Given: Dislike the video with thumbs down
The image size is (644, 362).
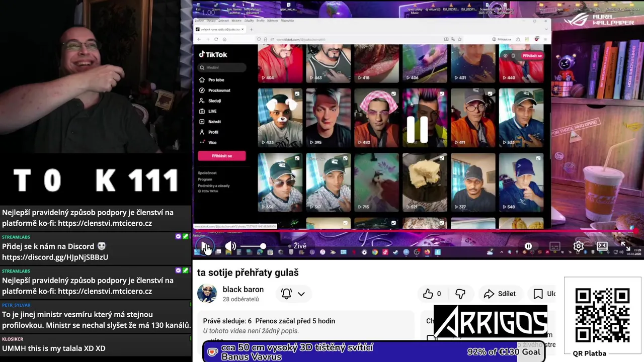Looking at the screenshot, I should pyautogui.click(x=460, y=294).
